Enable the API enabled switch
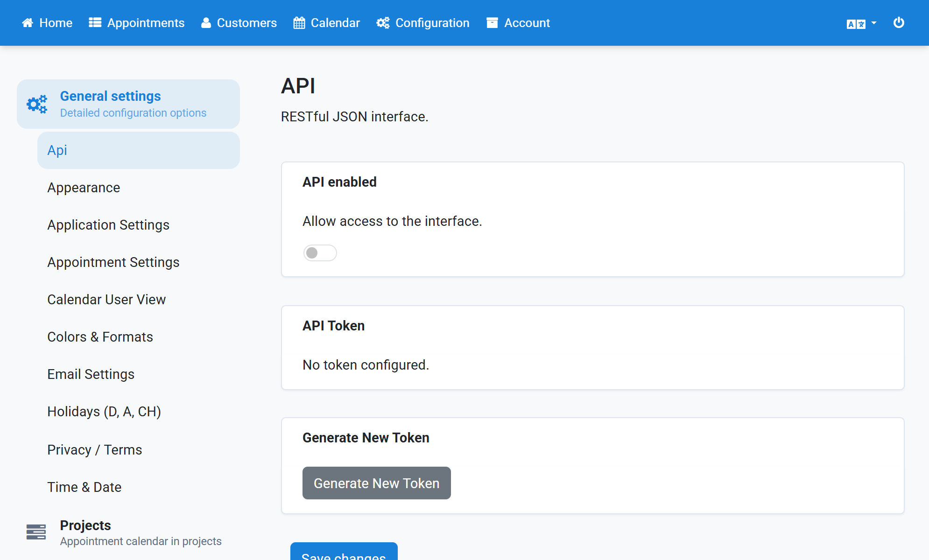This screenshot has width=929, height=560. (x=320, y=253)
